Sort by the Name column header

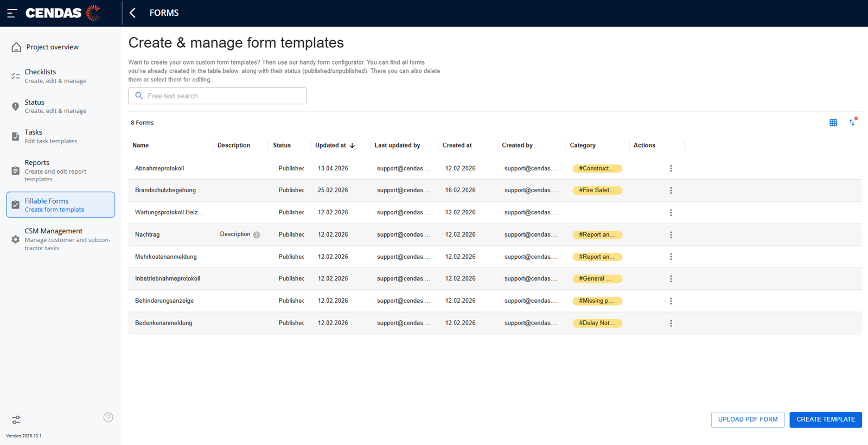141,145
